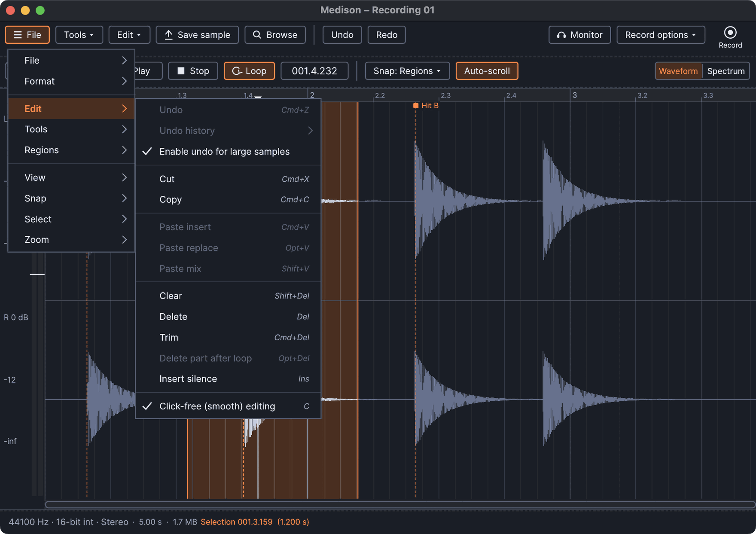Switch to Waveform view
The image size is (756, 534).
678,71
